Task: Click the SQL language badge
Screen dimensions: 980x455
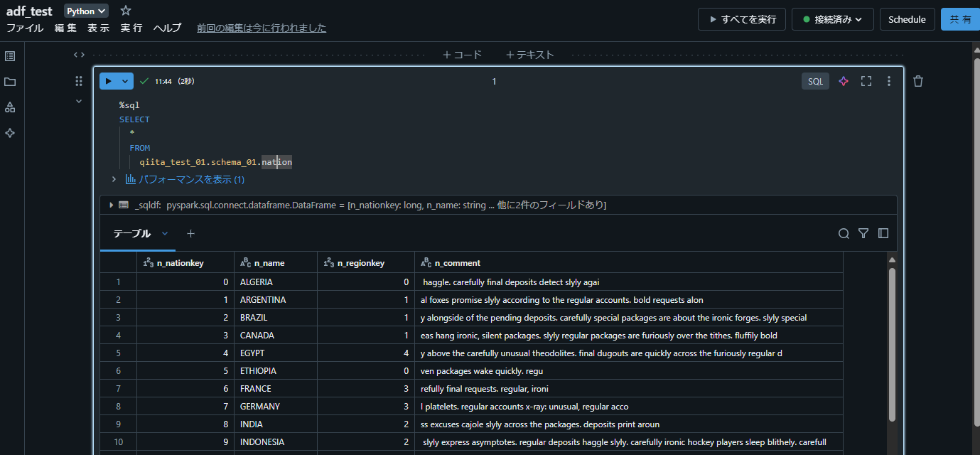Action: [x=816, y=81]
